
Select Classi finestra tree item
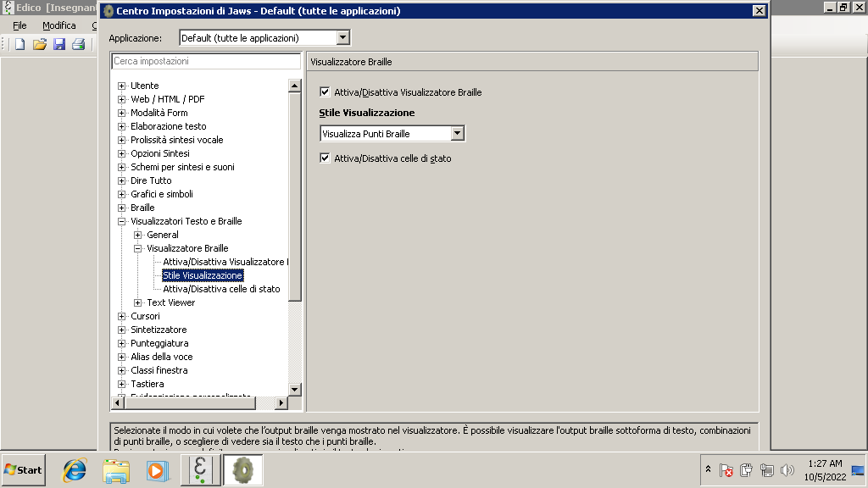click(x=159, y=370)
